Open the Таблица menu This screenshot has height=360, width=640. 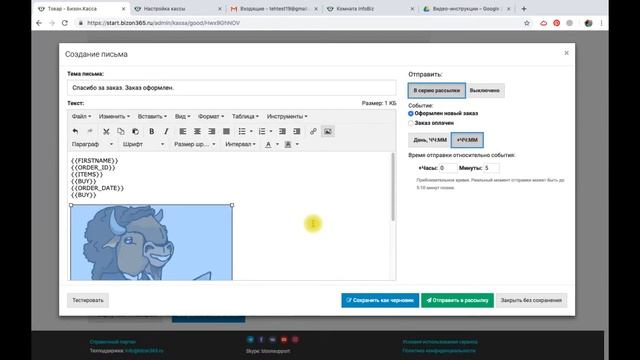(245, 116)
